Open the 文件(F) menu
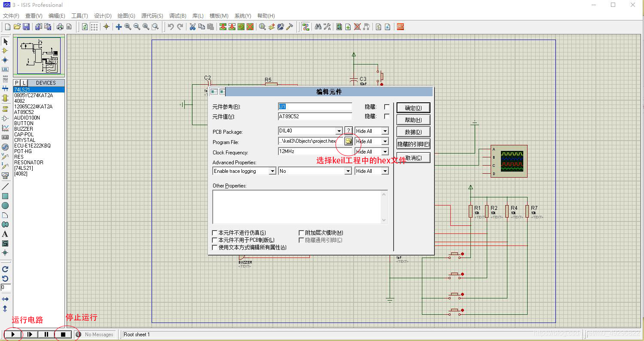The width and height of the screenshot is (644, 341). (11, 16)
